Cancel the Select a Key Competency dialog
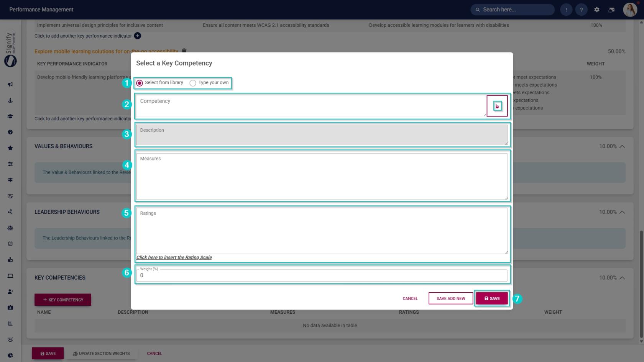The height and width of the screenshot is (362, 644). pyautogui.click(x=410, y=298)
